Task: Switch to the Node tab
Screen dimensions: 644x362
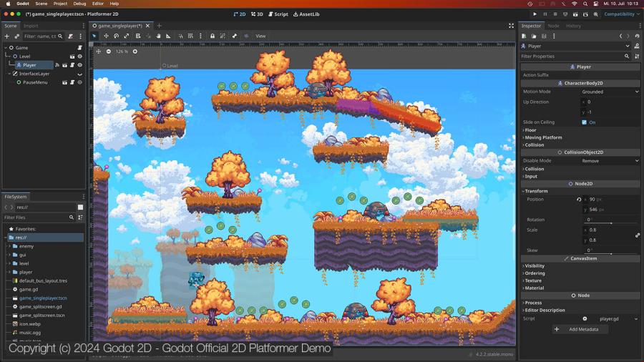Action: pos(553,26)
